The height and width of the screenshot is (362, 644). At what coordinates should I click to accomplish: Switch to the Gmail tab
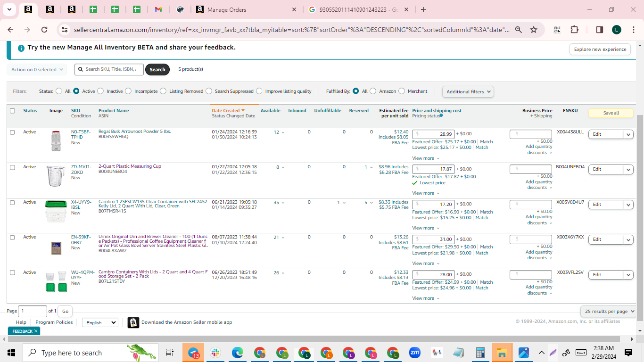(x=158, y=9)
